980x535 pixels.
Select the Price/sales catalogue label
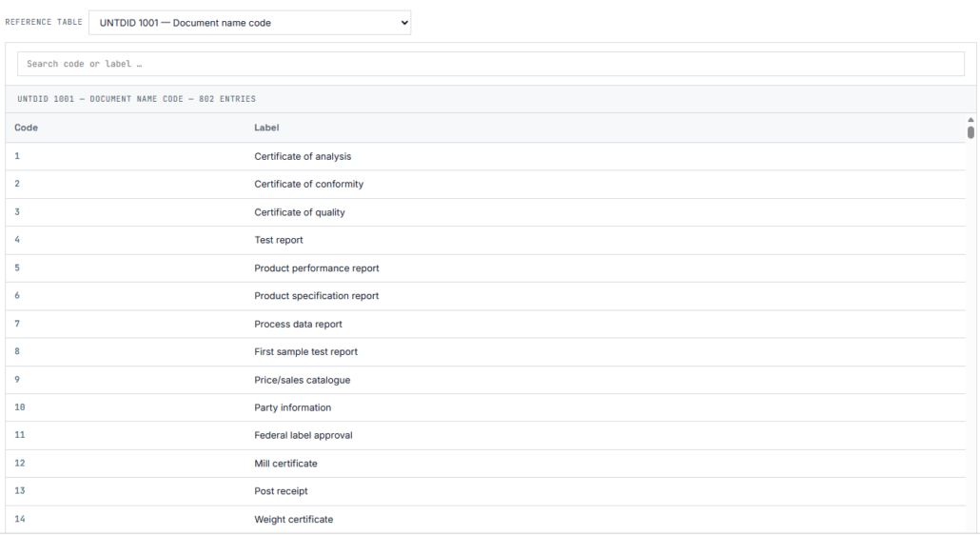(302, 380)
